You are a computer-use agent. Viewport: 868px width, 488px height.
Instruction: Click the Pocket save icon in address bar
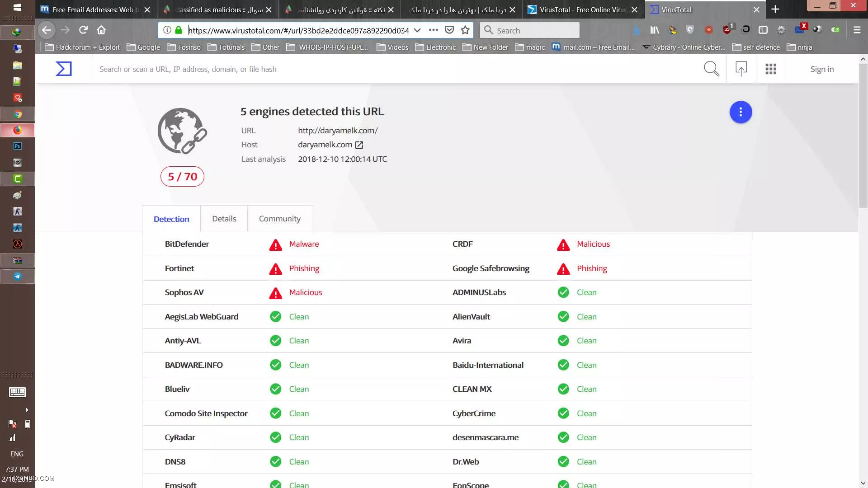[x=449, y=30]
